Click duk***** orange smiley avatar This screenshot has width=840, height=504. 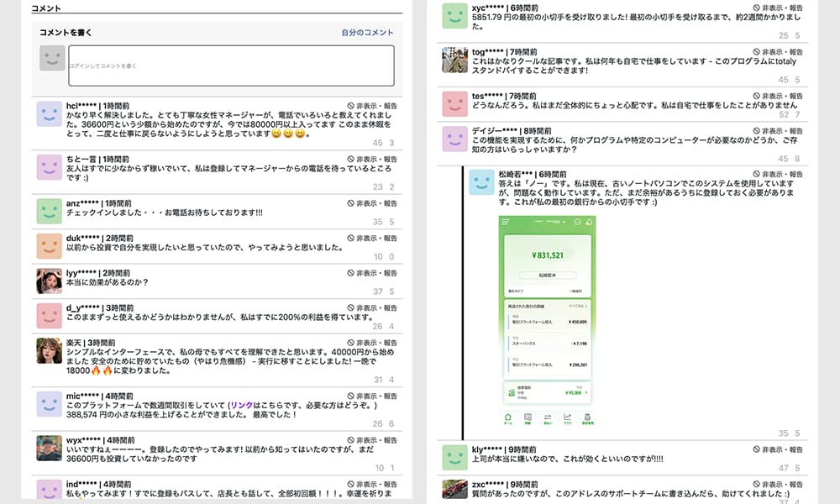tap(50, 246)
